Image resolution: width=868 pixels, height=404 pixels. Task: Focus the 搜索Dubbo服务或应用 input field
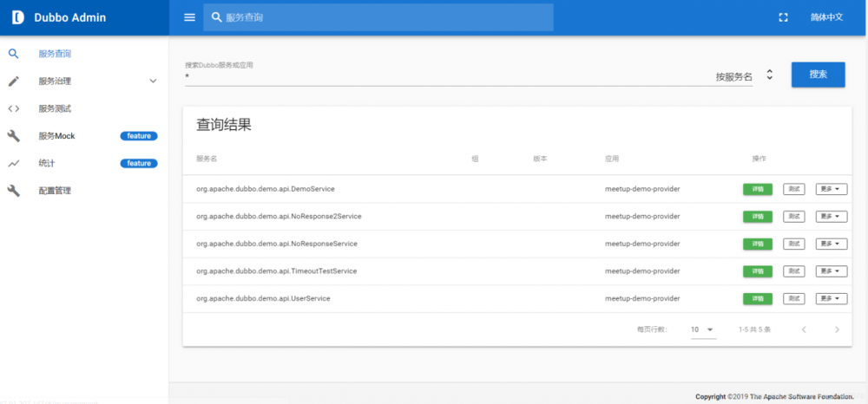pos(449,77)
